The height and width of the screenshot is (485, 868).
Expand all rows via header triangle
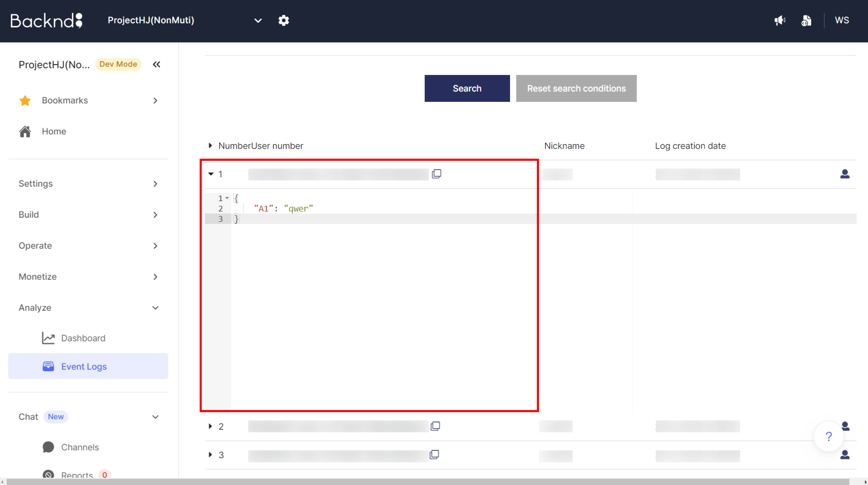pyautogui.click(x=210, y=146)
